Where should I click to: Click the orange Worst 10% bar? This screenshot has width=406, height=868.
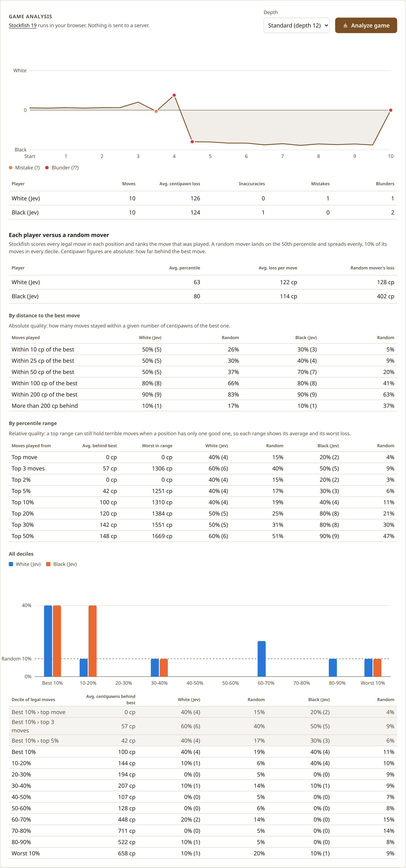point(377,667)
